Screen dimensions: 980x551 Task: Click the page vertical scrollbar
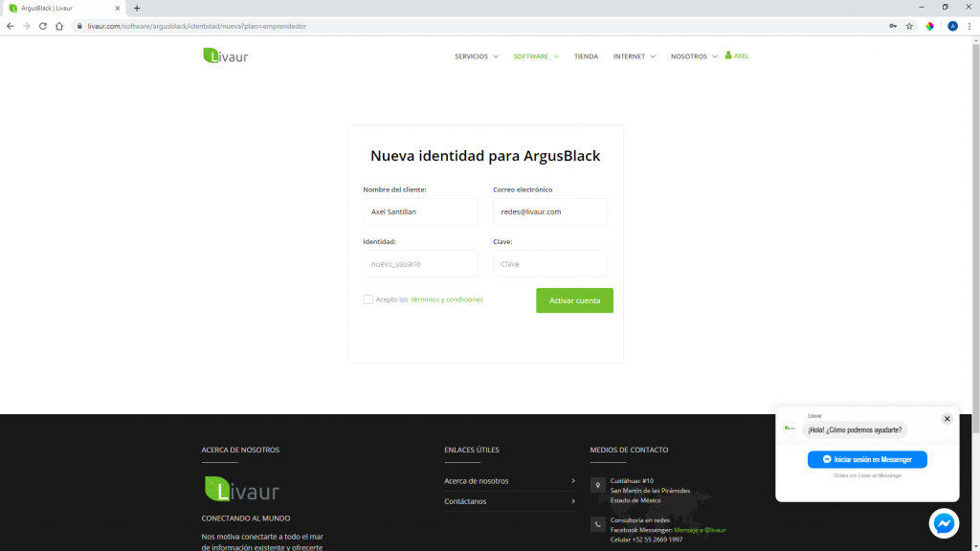pyautogui.click(x=975, y=237)
